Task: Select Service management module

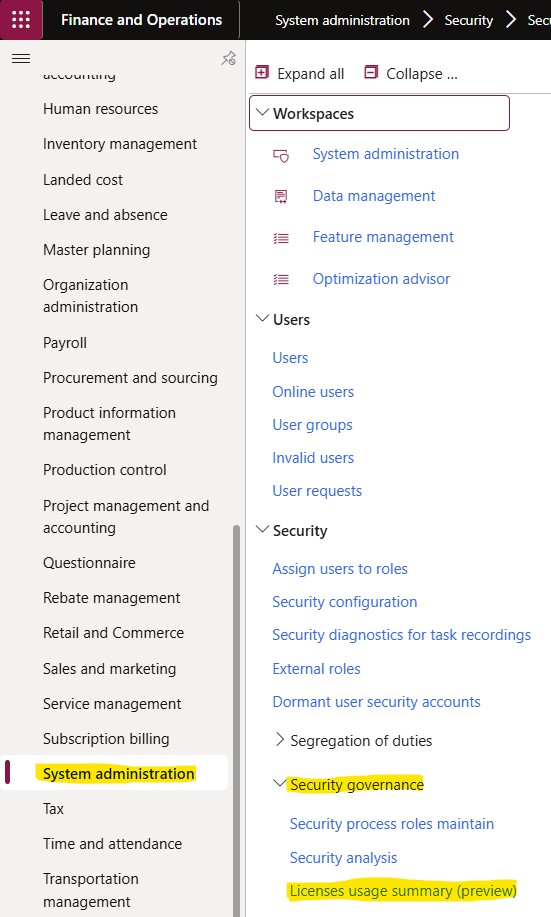Action: 112,704
